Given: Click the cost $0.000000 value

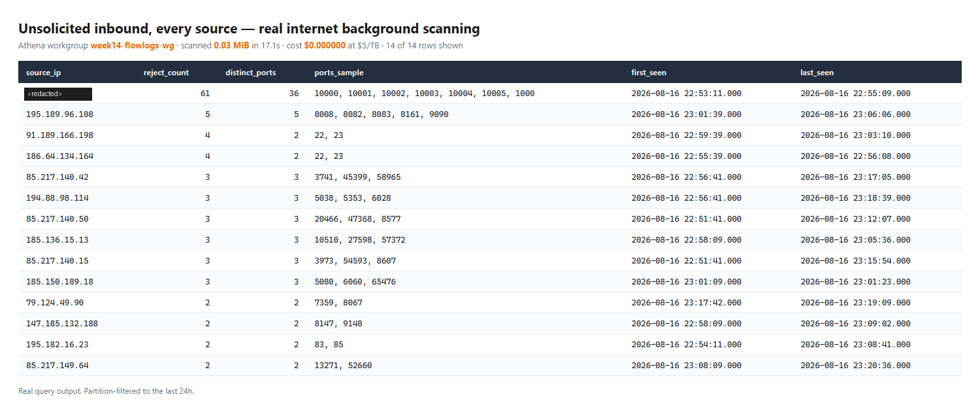Looking at the screenshot, I should click(326, 46).
